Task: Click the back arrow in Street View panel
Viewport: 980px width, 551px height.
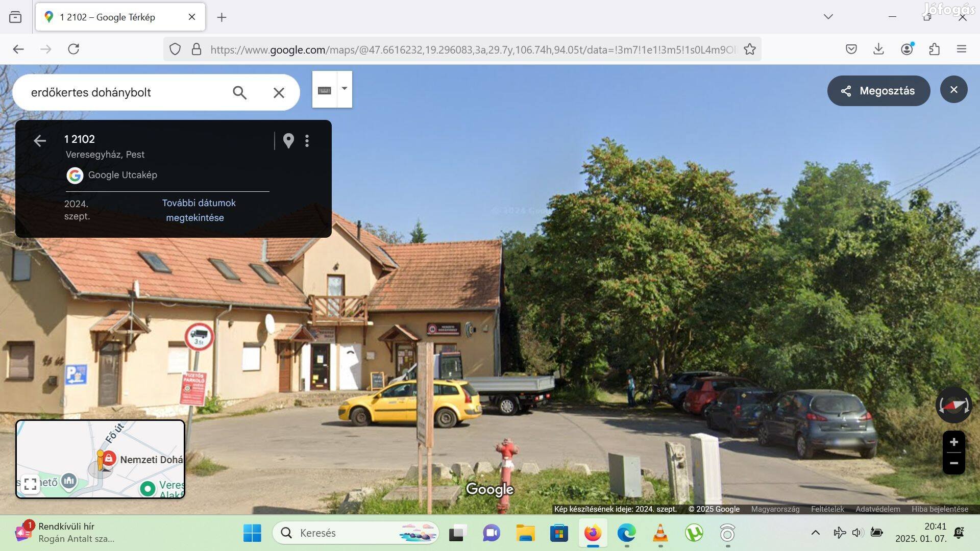Action: [40, 141]
